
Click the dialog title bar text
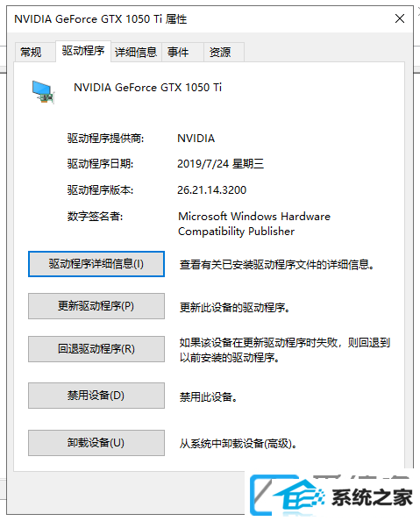coord(100,19)
